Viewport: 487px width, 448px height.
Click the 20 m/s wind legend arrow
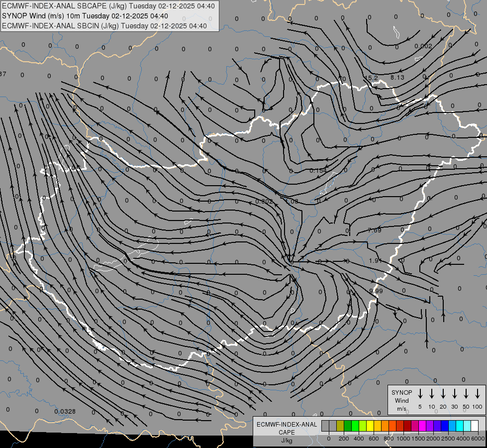pos(443,394)
